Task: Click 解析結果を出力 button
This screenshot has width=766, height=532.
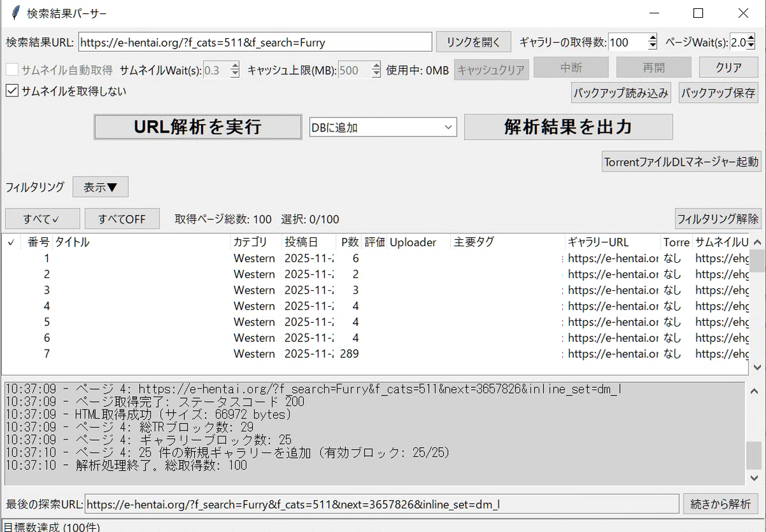Action: click(568, 127)
